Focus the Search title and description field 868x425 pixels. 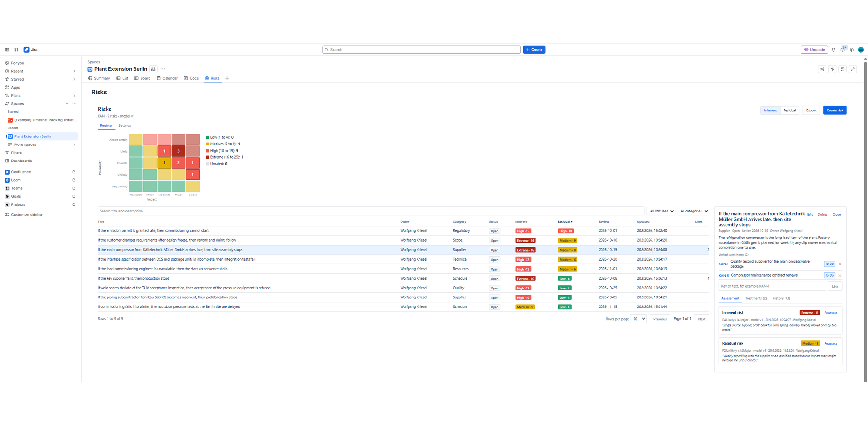tap(371, 211)
